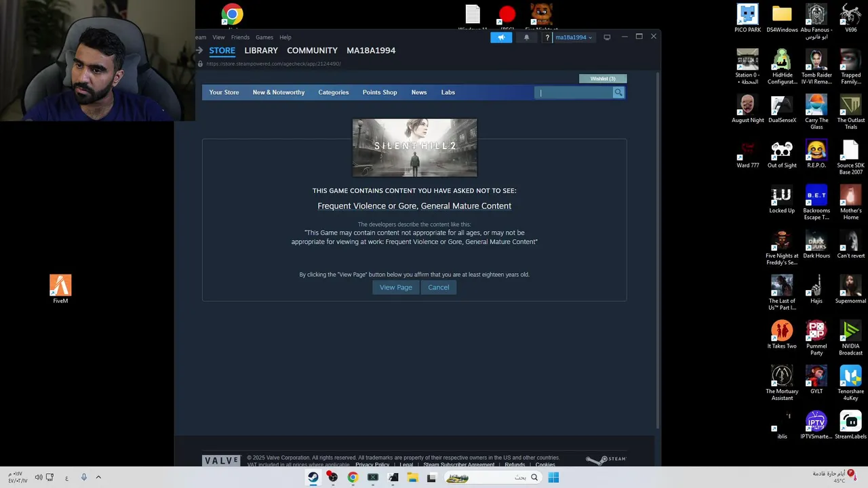Click Steam icon in the taskbar
This screenshot has width=868, height=488.
point(313,477)
